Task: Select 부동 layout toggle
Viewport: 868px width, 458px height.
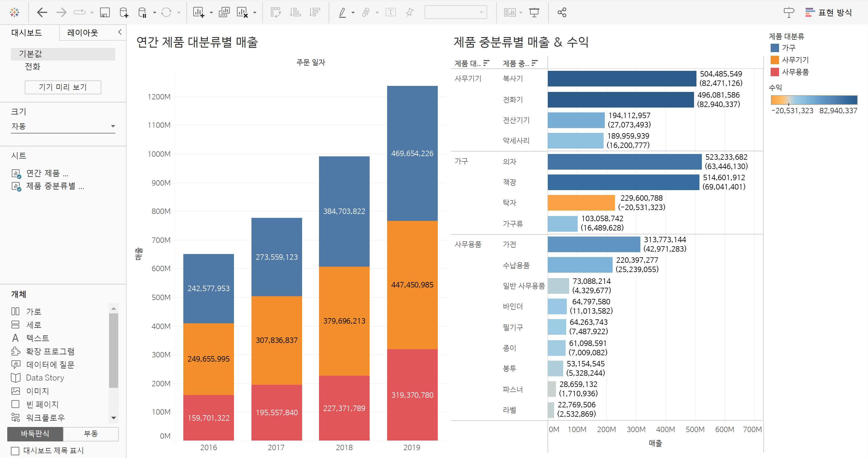Action: pyautogui.click(x=91, y=434)
